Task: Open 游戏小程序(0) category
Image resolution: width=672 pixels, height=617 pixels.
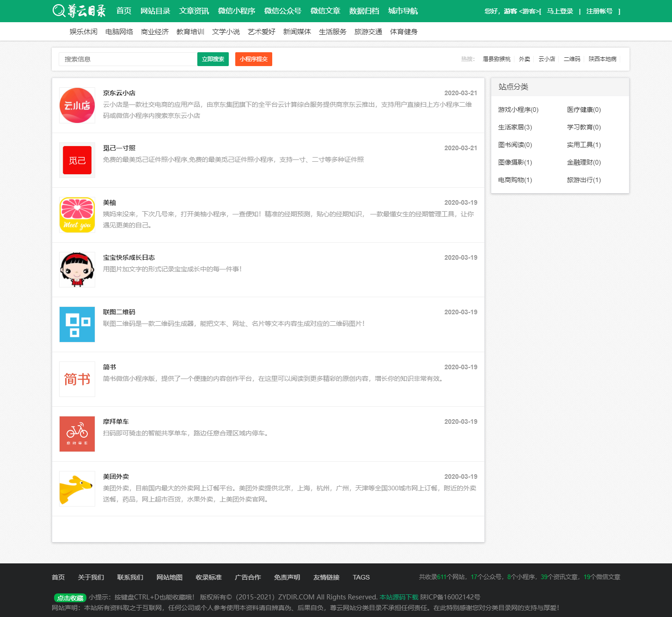Action: point(519,110)
